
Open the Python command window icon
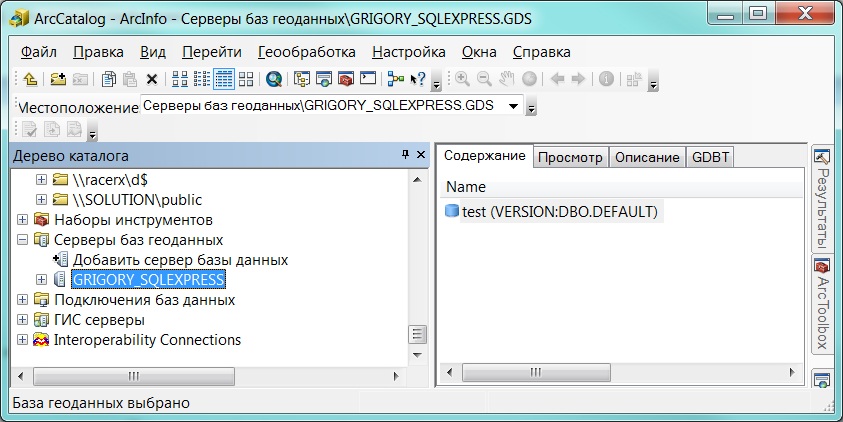click(368, 79)
